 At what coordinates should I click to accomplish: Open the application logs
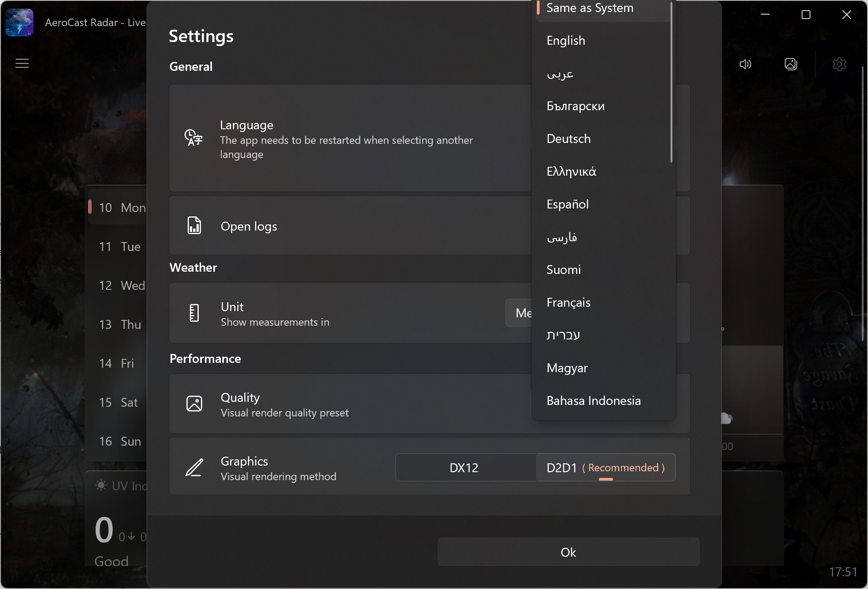coord(249,226)
